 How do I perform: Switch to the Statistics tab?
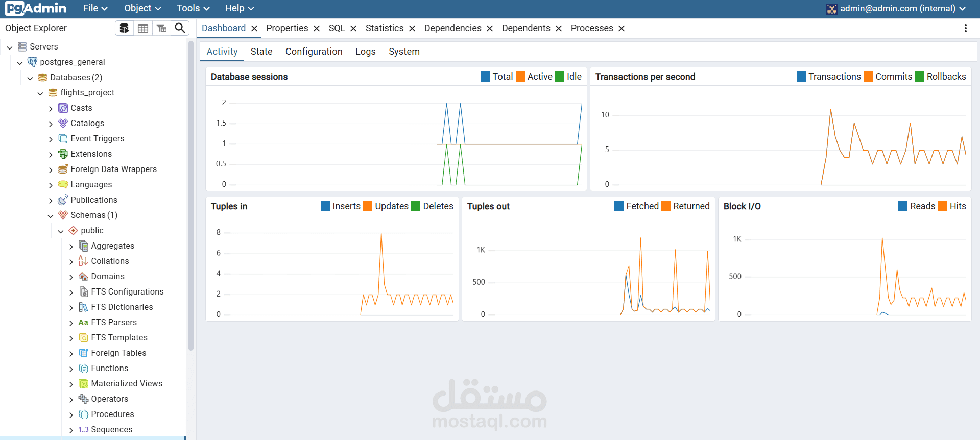coord(385,28)
